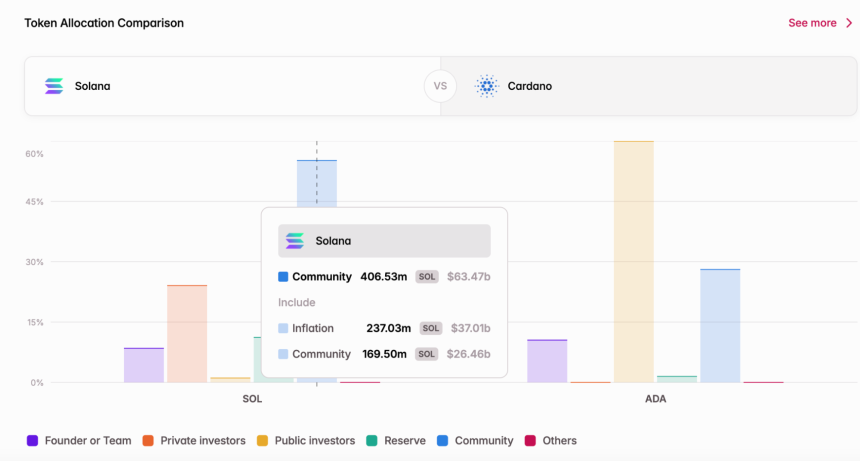Click the purple Founder or Team legend swatch
The height and width of the screenshot is (461, 860).
[32, 441]
